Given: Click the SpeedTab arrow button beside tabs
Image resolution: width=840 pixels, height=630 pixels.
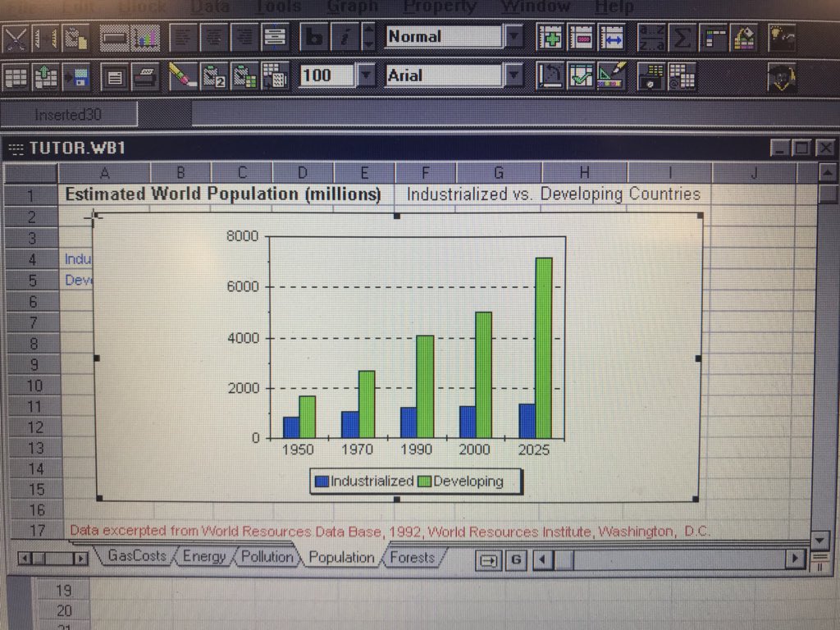Looking at the screenshot, I should pos(488,560).
